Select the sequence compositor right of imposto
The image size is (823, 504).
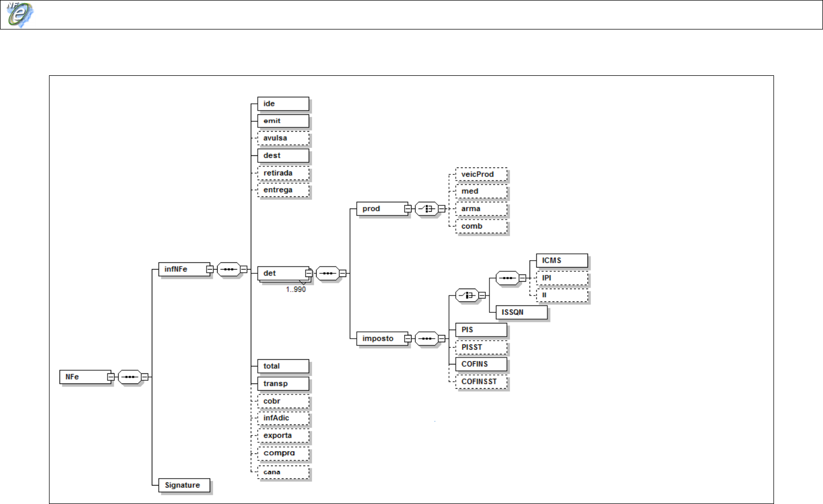pos(426,339)
